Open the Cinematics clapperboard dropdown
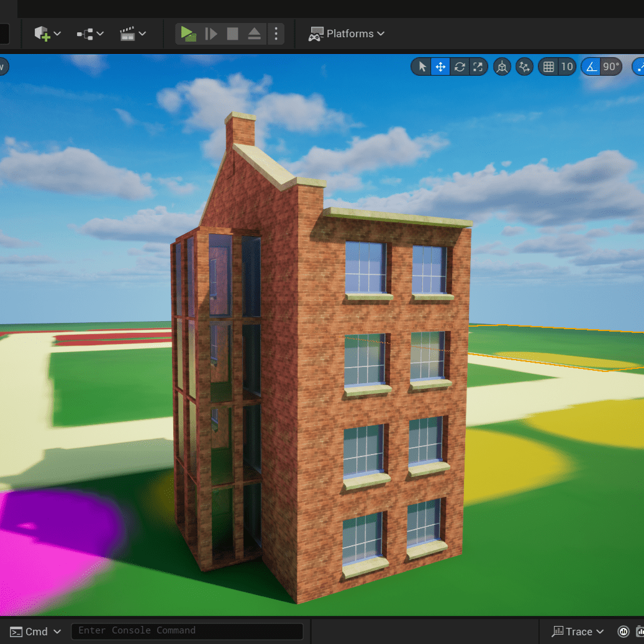The width and height of the screenshot is (644, 644). click(133, 34)
